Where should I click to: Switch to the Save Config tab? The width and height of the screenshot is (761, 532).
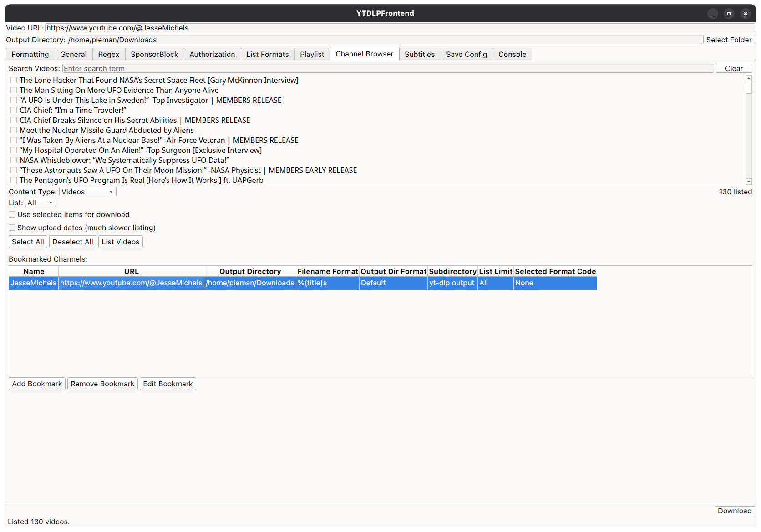point(467,54)
